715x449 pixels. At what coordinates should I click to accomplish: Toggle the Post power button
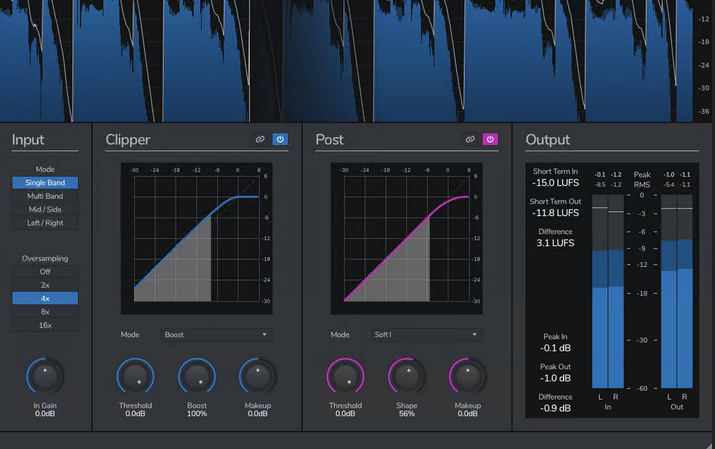tap(490, 140)
